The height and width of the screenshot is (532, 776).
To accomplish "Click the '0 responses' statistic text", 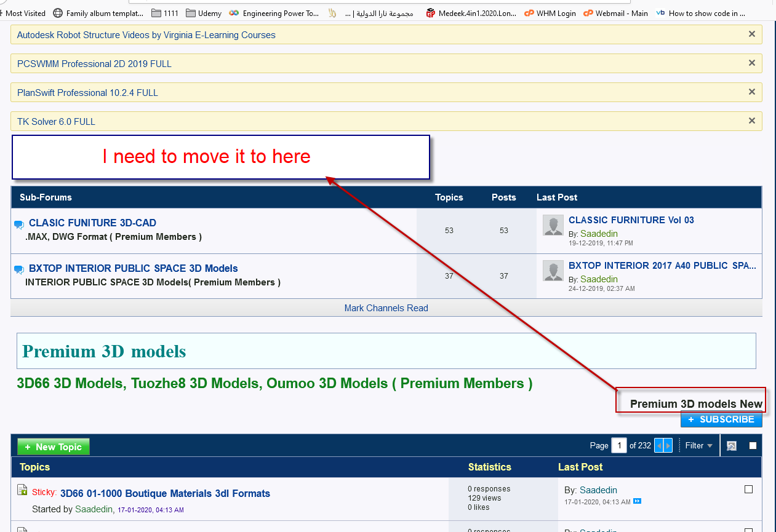I will coord(489,489).
